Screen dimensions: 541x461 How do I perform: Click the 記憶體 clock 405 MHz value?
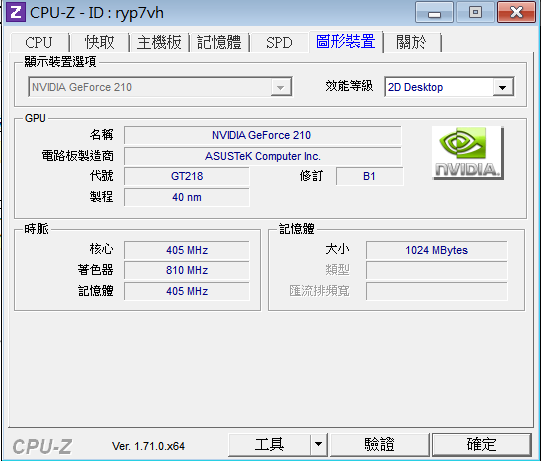(187, 291)
